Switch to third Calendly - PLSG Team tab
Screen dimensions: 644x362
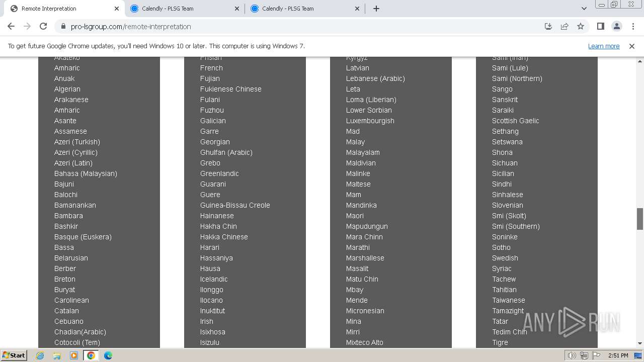click(x=305, y=9)
